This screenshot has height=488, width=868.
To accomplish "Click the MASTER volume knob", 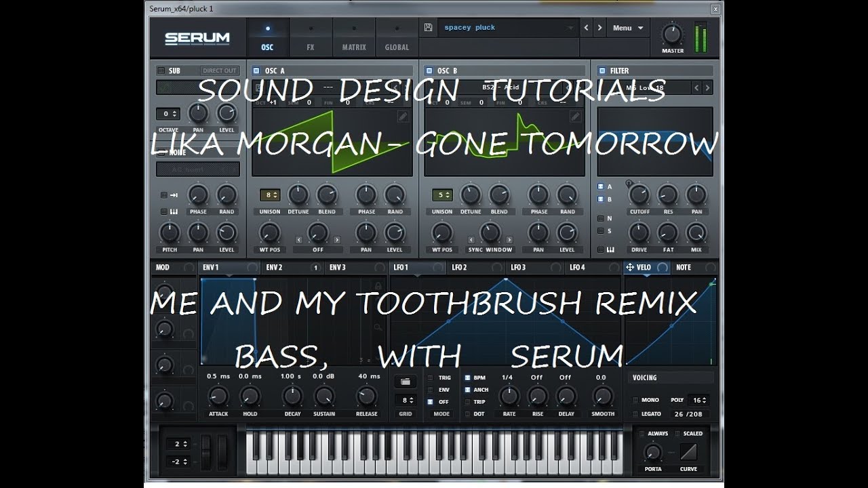I will coord(673,34).
